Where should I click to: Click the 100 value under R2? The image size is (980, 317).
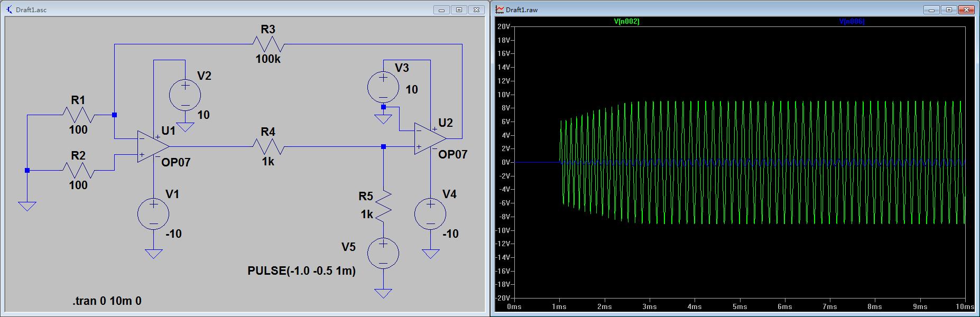pos(78,185)
